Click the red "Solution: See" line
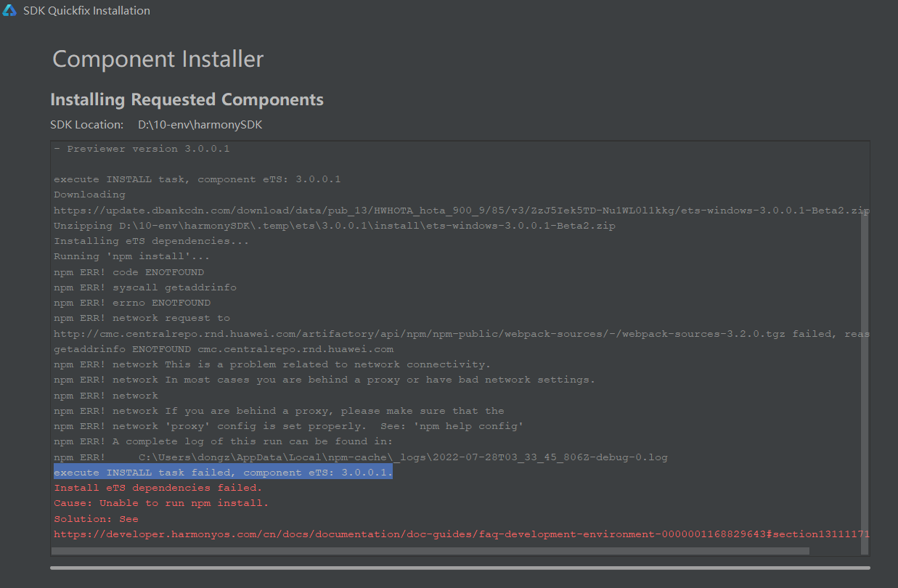The width and height of the screenshot is (898, 588). (96, 519)
